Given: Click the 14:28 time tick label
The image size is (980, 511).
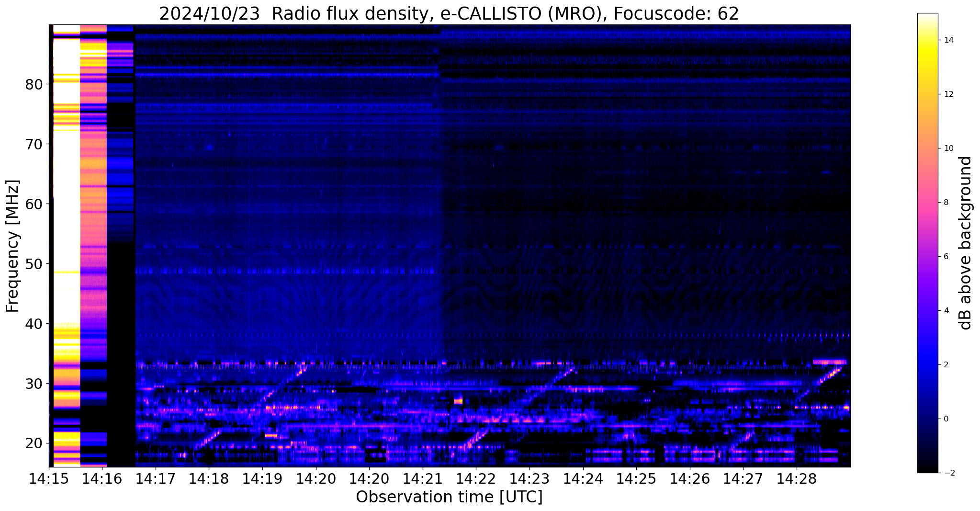Looking at the screenshot, I should click(x=797, y=479).
